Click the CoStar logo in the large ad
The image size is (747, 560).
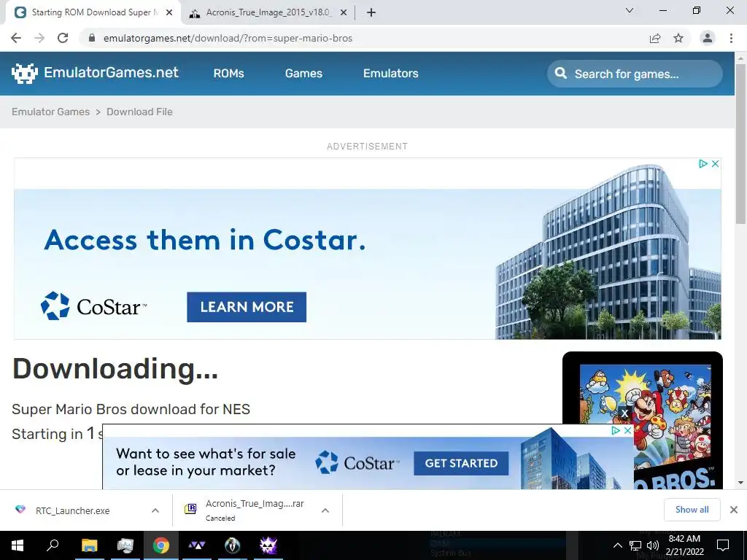tap(93, 306)
